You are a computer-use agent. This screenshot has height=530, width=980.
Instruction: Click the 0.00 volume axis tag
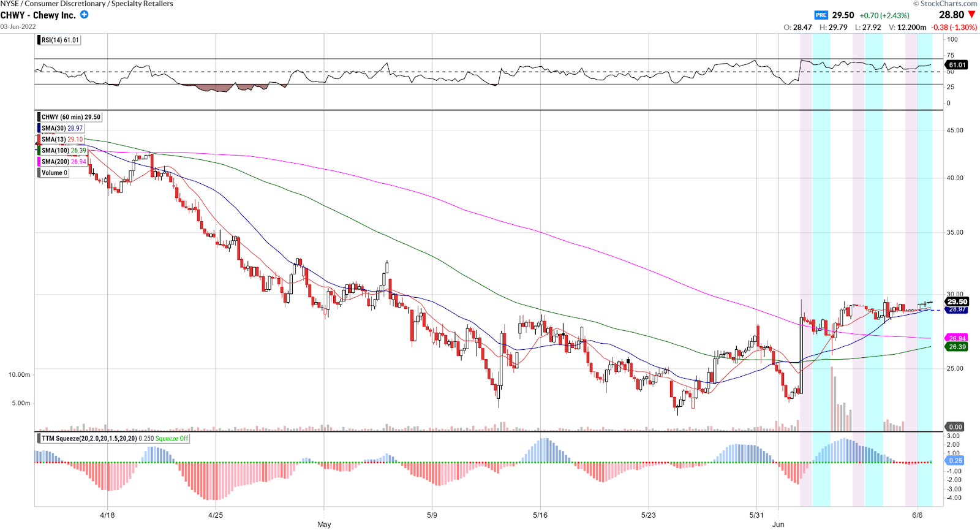(956, 427)
